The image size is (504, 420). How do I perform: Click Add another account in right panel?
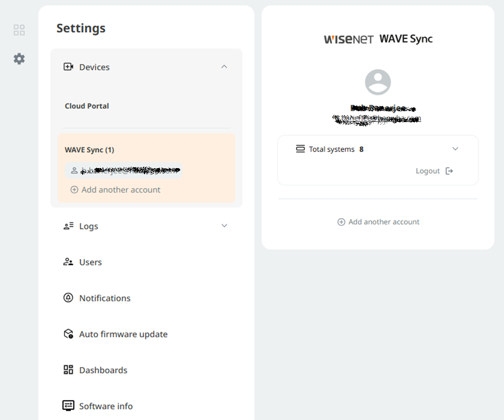tap(378, 222)
